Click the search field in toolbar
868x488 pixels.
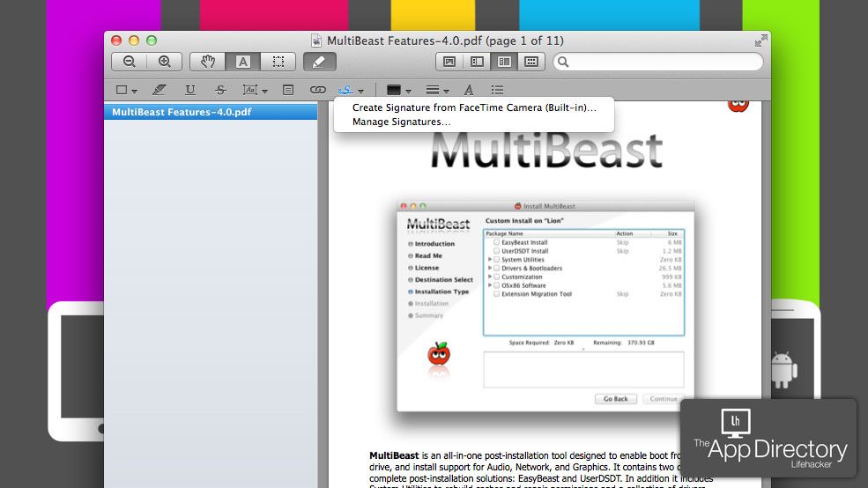(661, 62)
